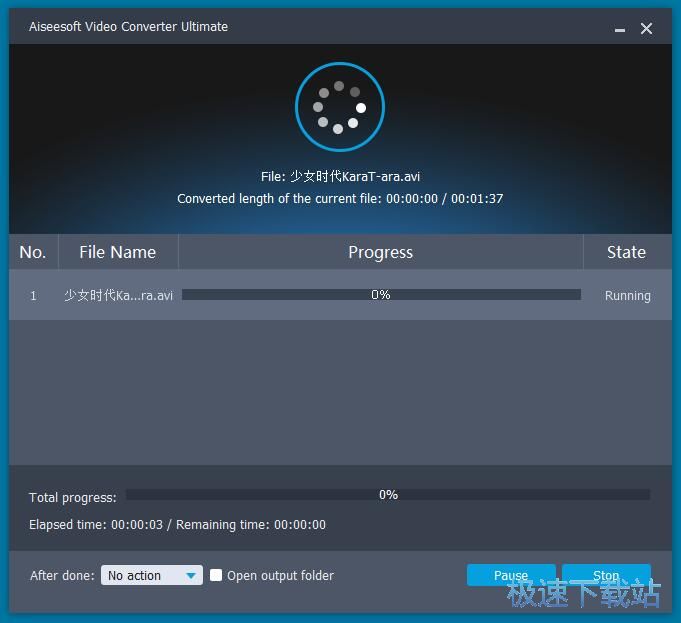Click the 0% progress bar in row 1
681x623 pixels.
tap(381, 295)
